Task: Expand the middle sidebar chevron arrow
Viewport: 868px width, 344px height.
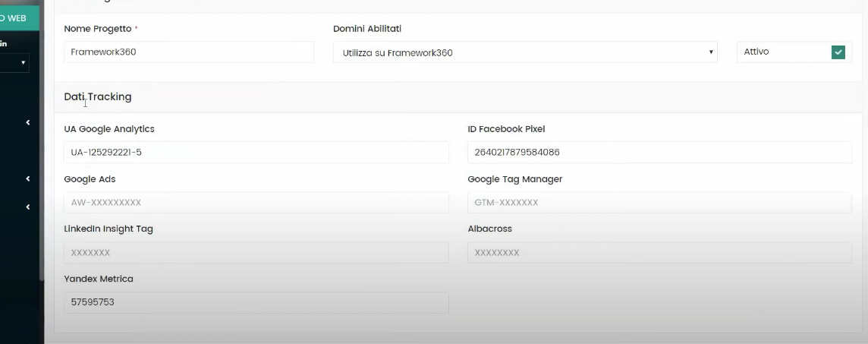Action: point(28,179)
